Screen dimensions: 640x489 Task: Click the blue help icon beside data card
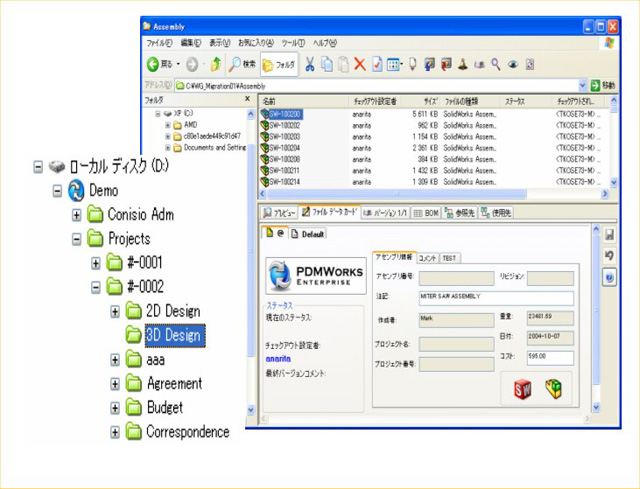(609, 277)
